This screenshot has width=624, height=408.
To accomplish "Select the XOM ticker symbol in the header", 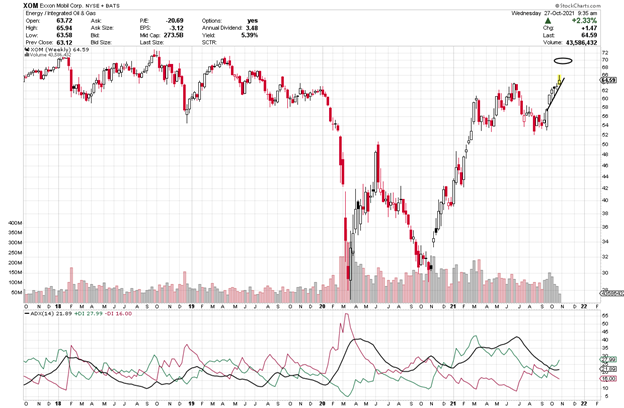I will tap(31, 6).
